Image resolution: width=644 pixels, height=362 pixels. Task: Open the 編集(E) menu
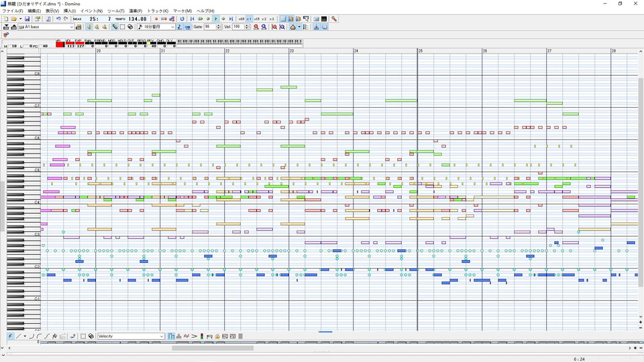pyautogui.click(x=34, y=11)
